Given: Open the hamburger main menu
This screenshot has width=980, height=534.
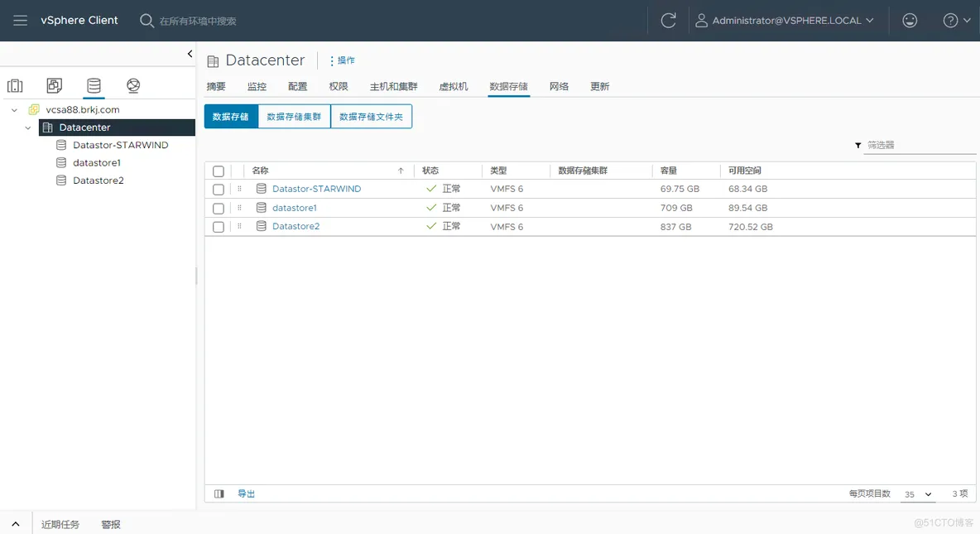Looking at the screenshot, I should point(20,21).
